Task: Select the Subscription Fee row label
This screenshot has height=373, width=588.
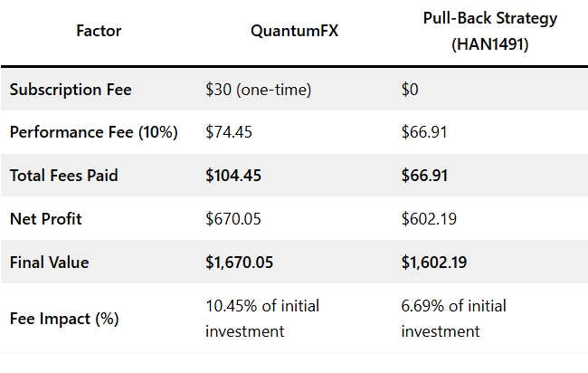Action: point(71,89)
